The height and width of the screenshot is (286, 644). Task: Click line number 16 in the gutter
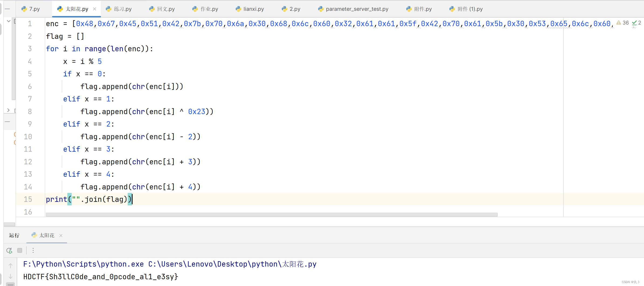(x=28, y=212)
